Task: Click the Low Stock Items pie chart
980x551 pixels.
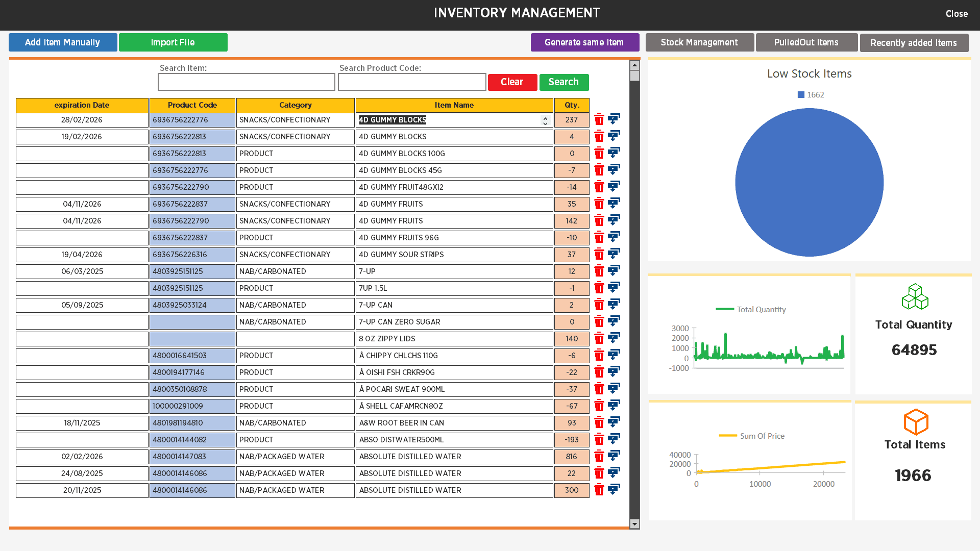Action: coord(810,182)
